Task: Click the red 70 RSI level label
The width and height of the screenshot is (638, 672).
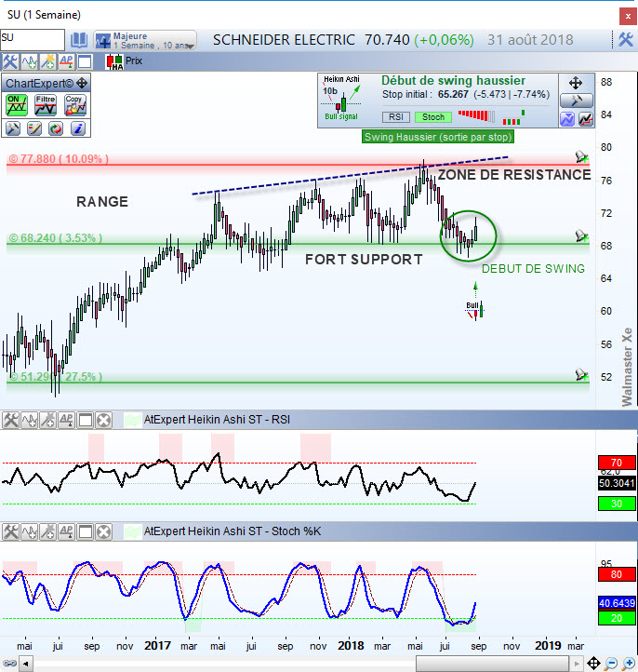Action: pyautogui.click(x=617, y=463)
